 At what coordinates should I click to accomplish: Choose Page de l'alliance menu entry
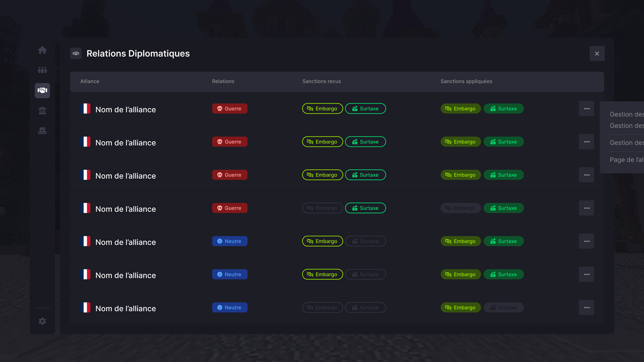[x=626, y=160]
